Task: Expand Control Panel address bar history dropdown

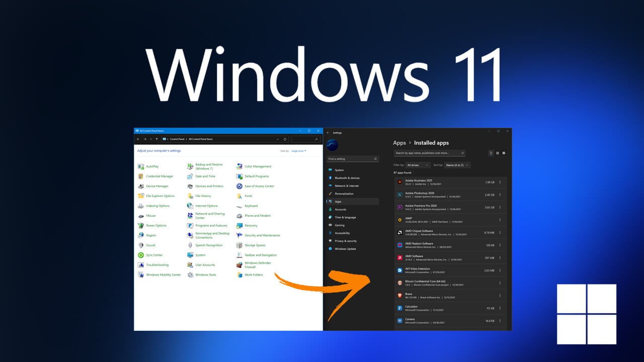Action: click(x=278, y=139)
